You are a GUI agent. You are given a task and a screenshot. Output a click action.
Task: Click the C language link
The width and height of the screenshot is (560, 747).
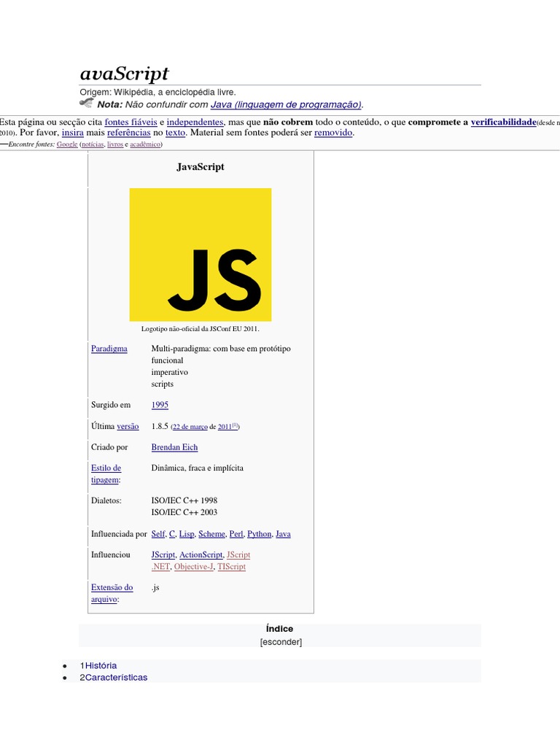[x=172, y=534]
